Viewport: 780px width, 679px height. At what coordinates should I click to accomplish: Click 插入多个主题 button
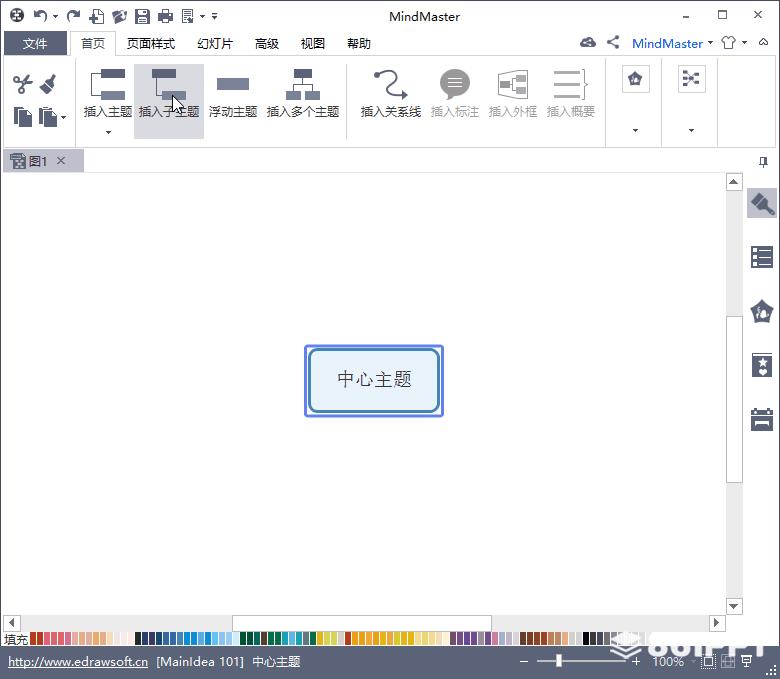tap(303, 94)
